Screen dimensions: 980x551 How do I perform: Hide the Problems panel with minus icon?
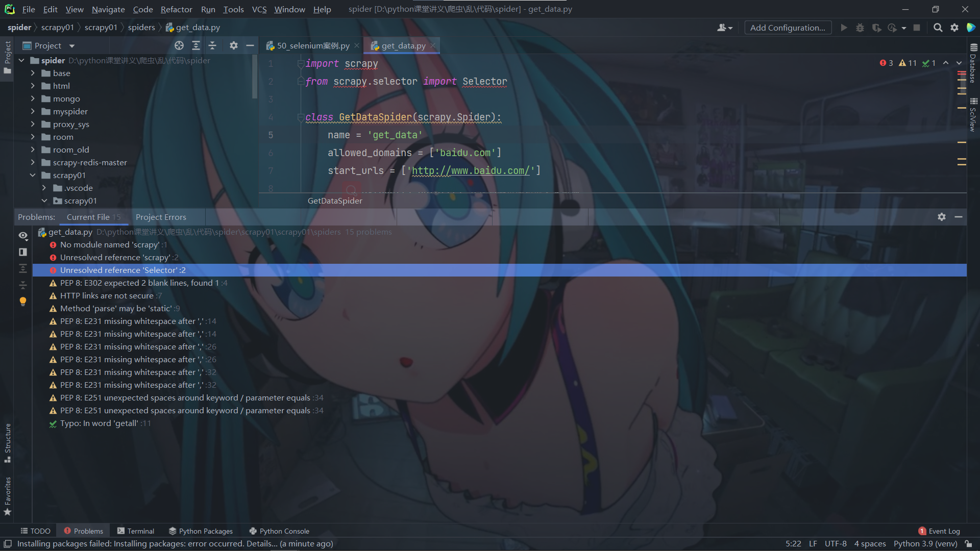959,217
